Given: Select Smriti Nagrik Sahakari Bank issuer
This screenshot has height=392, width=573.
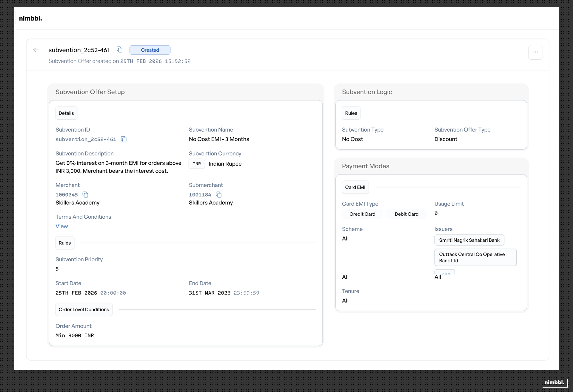Looking at the screenshot, I should coord(469,240).
